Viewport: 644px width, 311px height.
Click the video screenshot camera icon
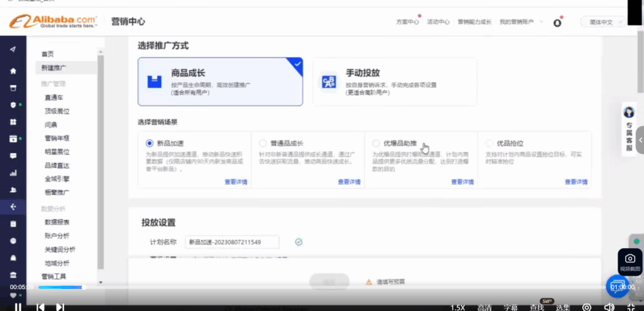coord(630,259)
